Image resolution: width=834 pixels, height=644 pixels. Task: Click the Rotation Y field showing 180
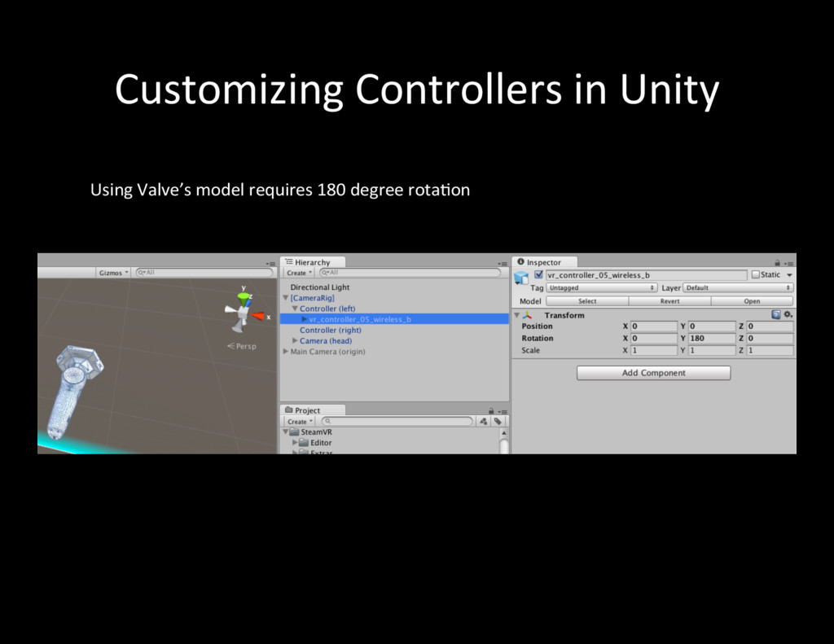[x=711, y=338]
